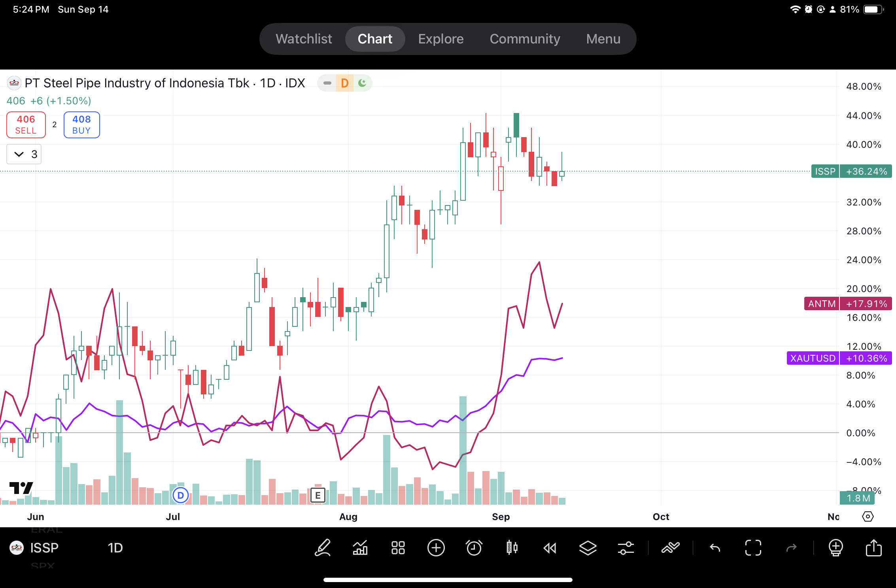
Task: Open the Watchlist tab
Action: click(304, 39)
